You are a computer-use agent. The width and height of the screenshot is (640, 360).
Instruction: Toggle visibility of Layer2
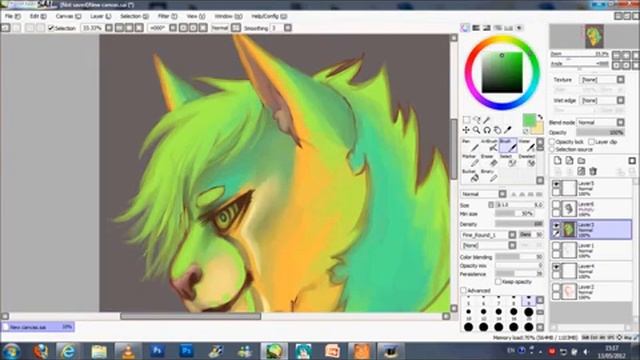click(556, 287)
